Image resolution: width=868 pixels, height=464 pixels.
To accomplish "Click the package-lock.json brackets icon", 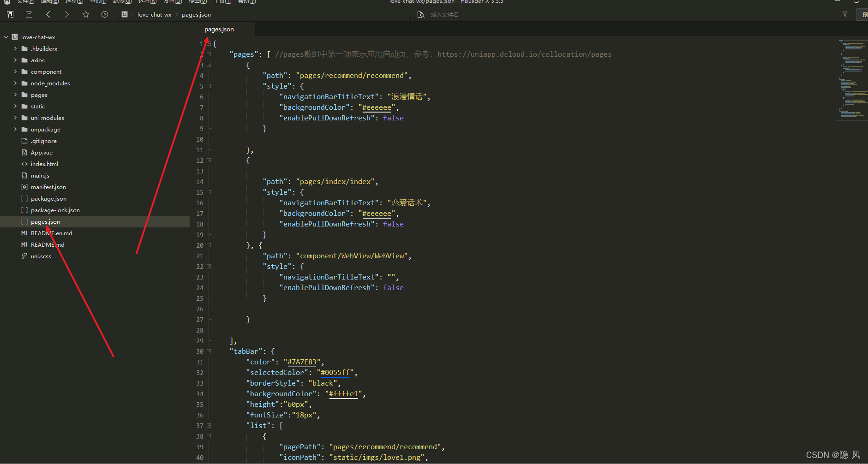I will [24, 210].
